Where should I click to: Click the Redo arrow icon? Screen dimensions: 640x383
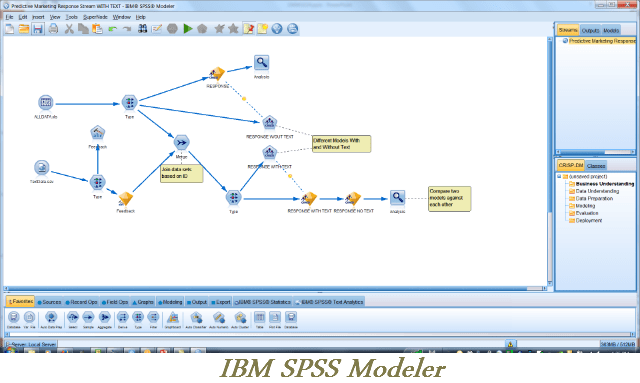click(x=127, y=29)
